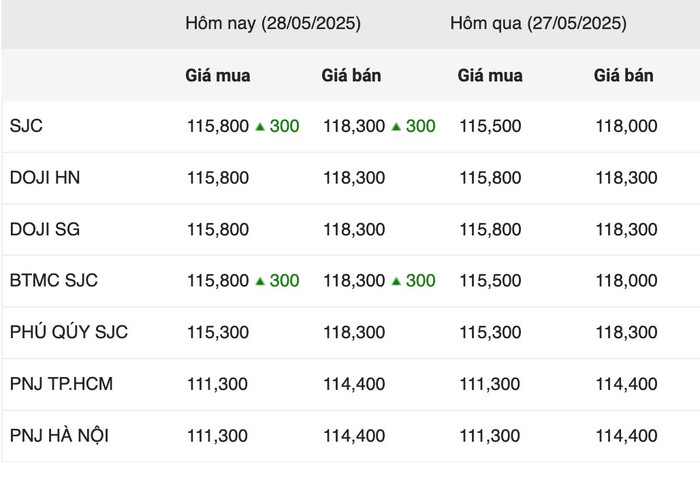Screen dimensions: 700x483
Task: Select the PHÚ QUÝ SJC row label
Action: click(x=69, y=332)
